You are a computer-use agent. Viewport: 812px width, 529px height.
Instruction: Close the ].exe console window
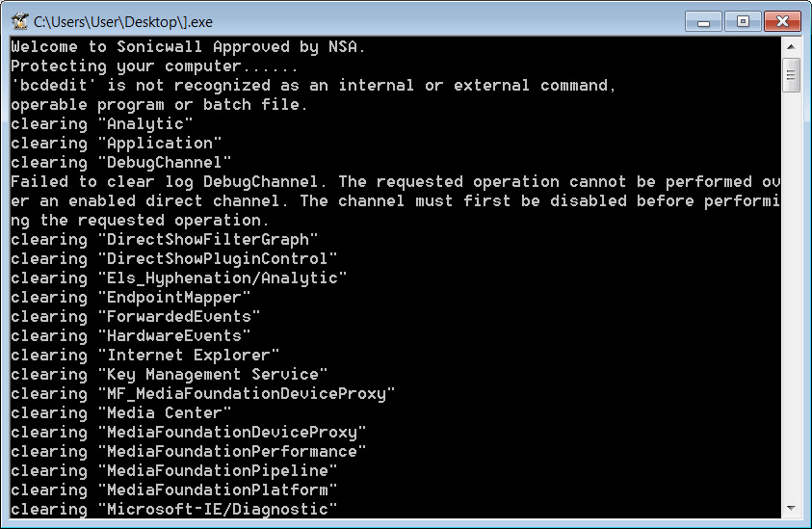coord(782,22)
